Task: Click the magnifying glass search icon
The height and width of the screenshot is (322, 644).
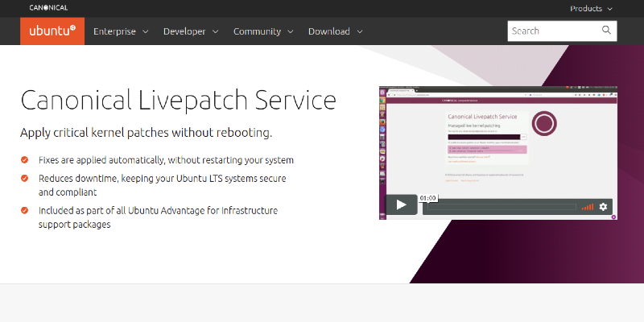Action: click(x=607, y=31)
